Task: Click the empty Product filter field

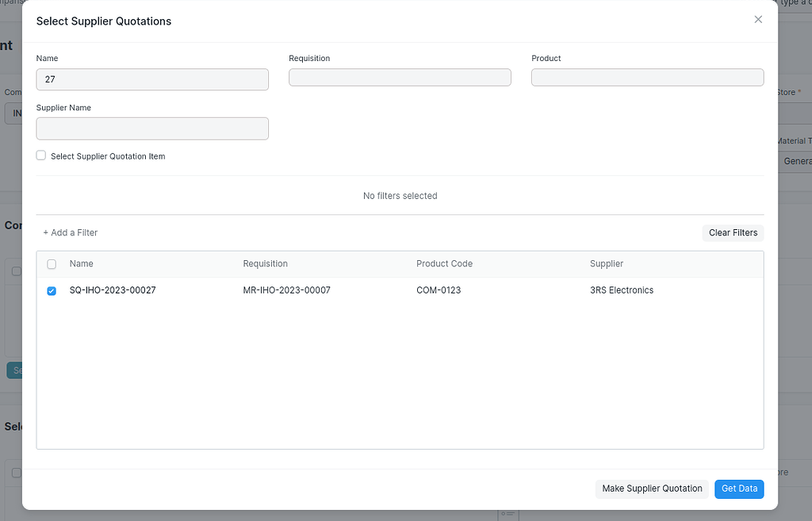Action: pyautogui.click(x=647, y=76)
